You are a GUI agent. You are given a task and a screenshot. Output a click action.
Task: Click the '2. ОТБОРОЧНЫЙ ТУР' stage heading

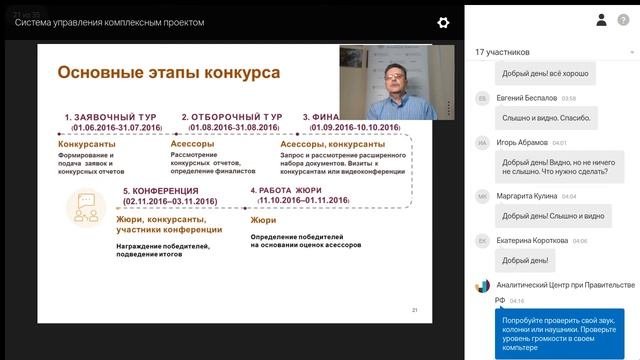[232, 117]
